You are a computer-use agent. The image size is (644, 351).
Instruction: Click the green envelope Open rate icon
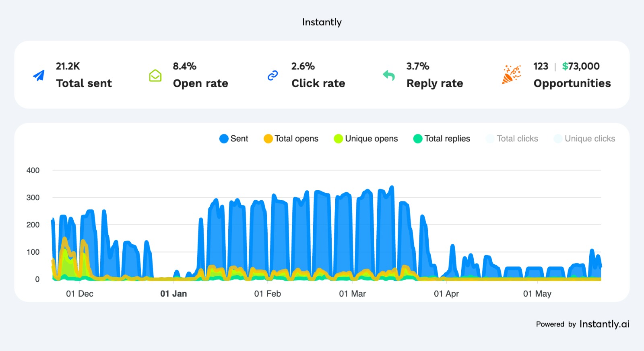click(155, 75)
